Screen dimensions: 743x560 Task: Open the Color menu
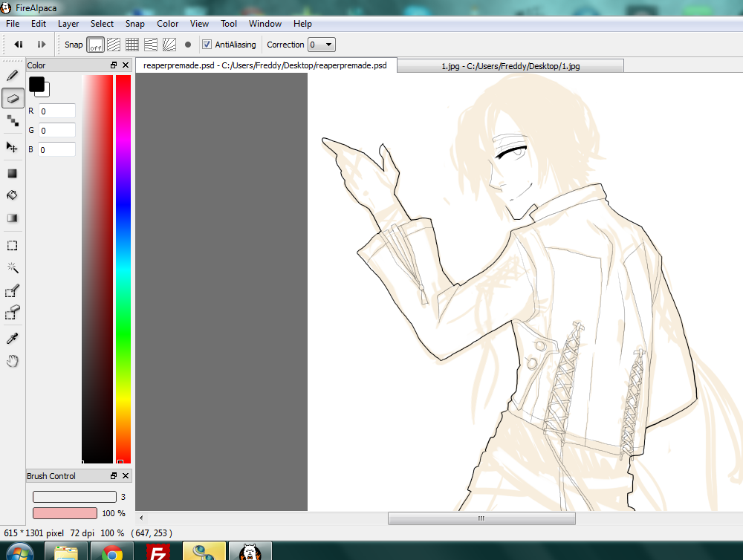coord(167,24)
